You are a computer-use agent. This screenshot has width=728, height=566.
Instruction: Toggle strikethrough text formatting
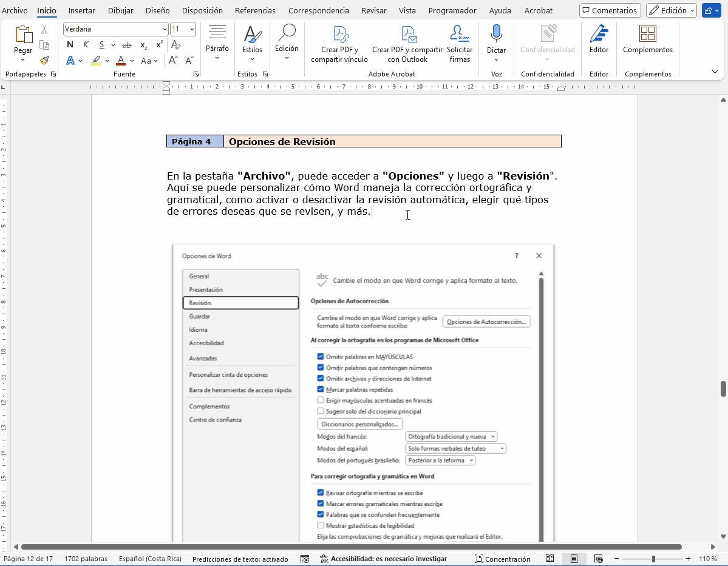[x=127, y=45]
